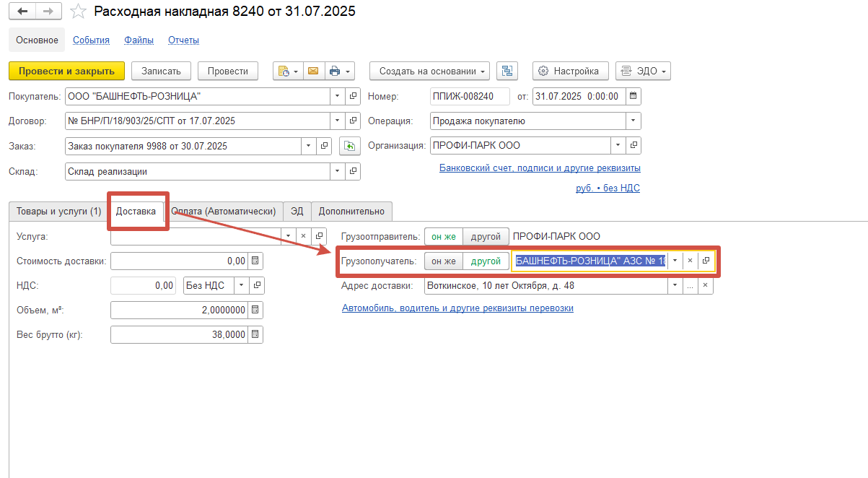Click the Записать button

click(161, 71)
